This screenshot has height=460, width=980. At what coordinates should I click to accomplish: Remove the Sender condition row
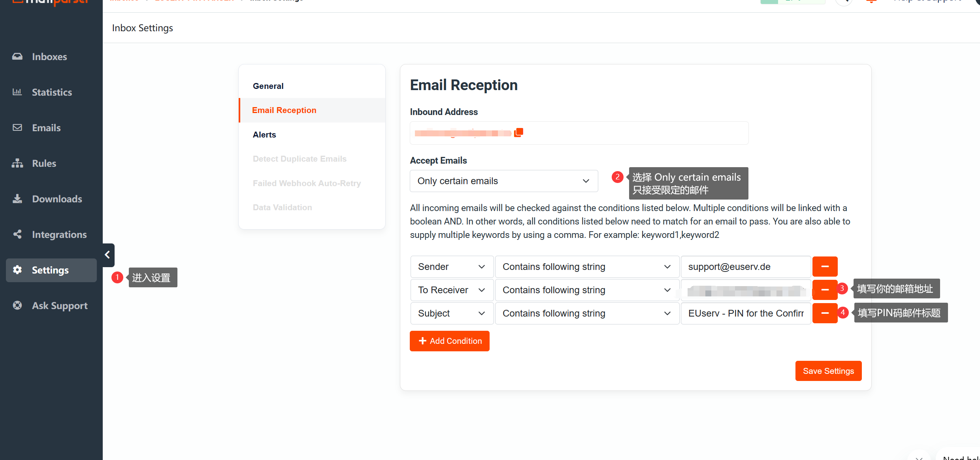tap(825, 267)
